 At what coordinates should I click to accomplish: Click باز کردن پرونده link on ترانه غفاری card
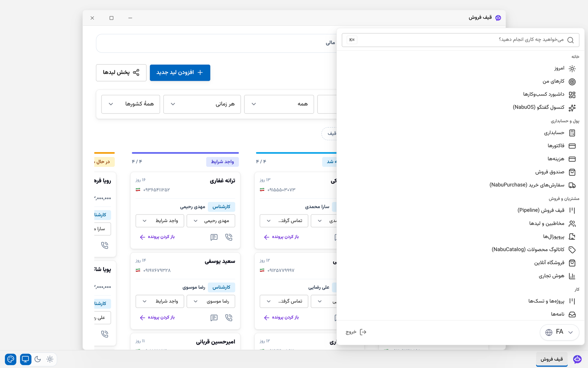click(x=157, y=237)
